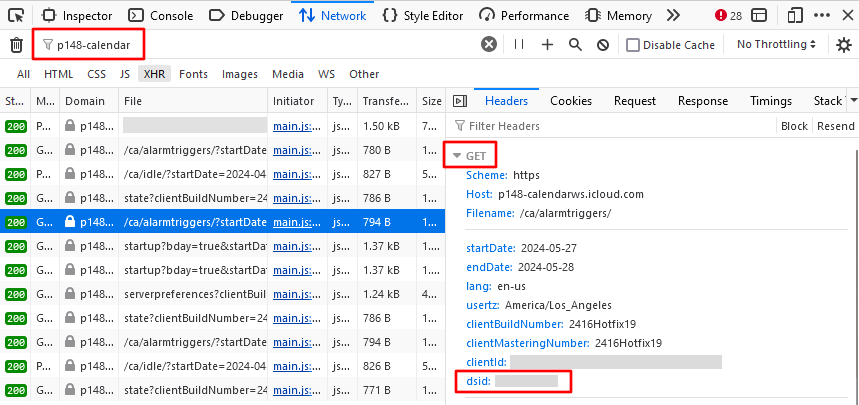Filter requests by All
Viewport: 859px width, 405px height.
click(x=24, y=74)
